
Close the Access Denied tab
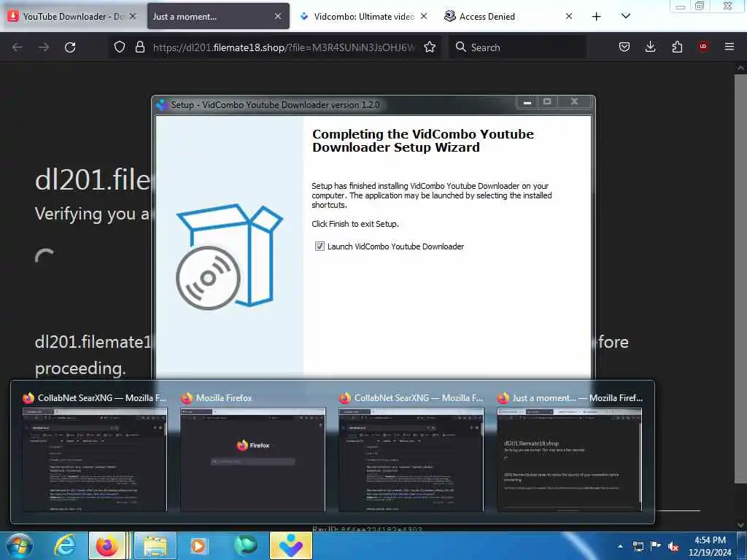(x=569, y=16)
